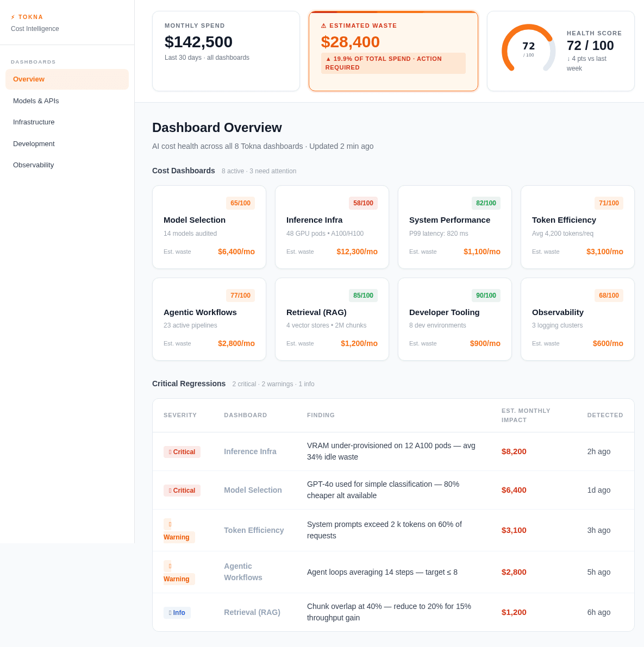Click the EST. MONTHLY IMPACT column header
644x647 pixels.
(526, 416)
